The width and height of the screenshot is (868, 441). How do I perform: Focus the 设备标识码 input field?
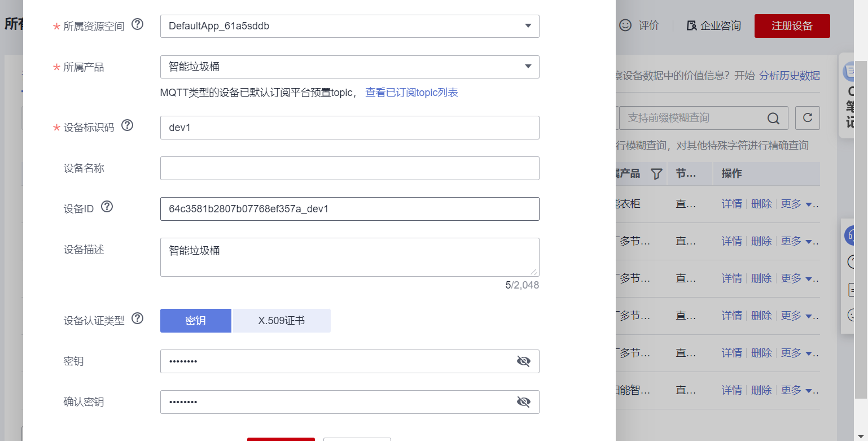(350, 128)
